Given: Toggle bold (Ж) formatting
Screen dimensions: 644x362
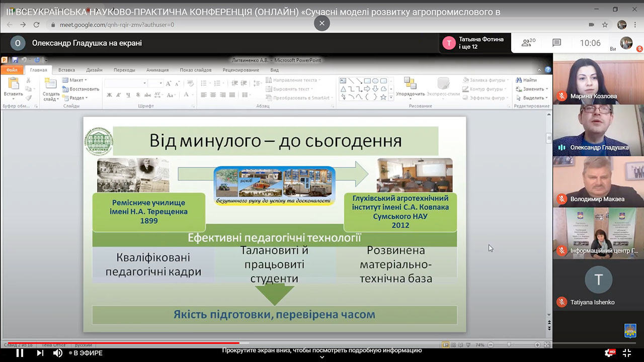Looking at the screenshot, I should tap(109, 95).
